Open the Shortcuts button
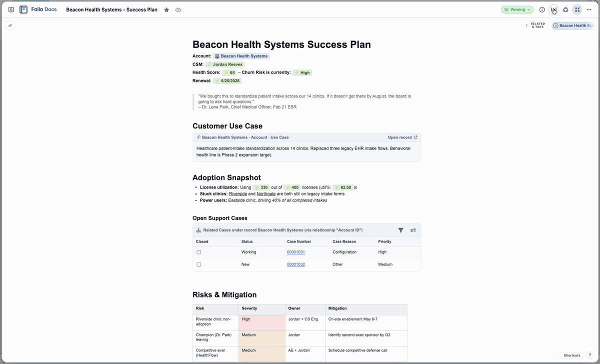600x364 pixels. point(572,355)
